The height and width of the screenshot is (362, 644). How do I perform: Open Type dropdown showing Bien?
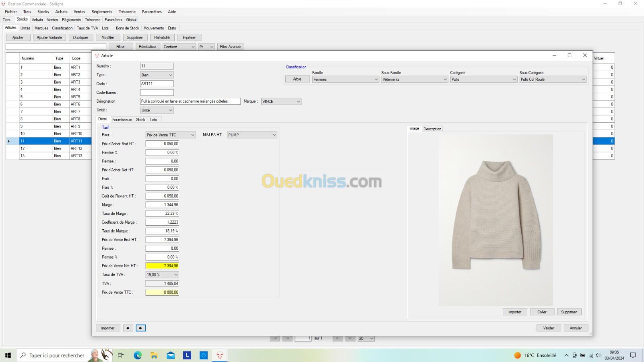click(x=157, y=75)
